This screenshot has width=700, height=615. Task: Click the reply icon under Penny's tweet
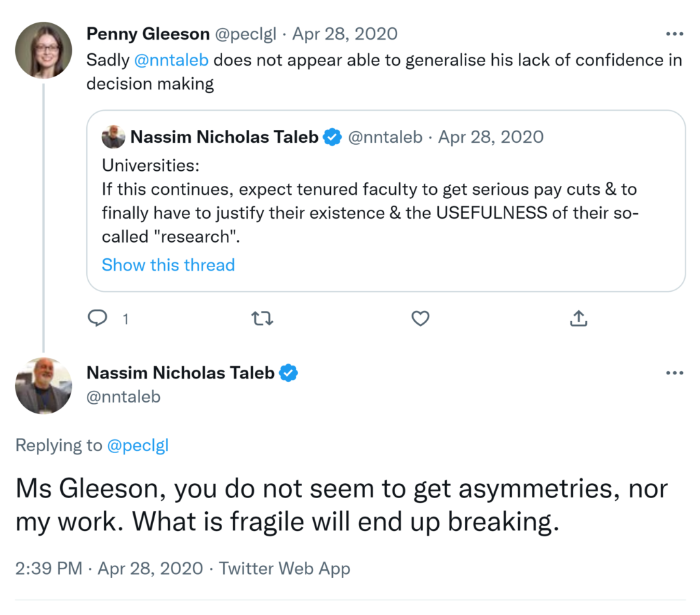(x=99, y=318)
